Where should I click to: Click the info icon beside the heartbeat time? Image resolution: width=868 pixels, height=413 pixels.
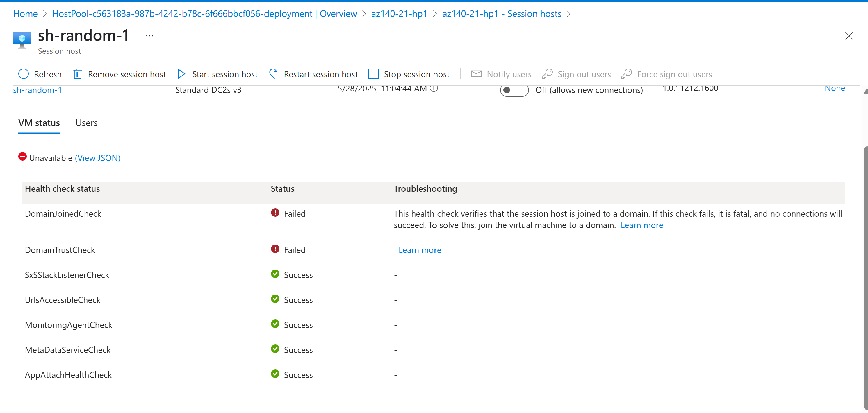point(434,89)
